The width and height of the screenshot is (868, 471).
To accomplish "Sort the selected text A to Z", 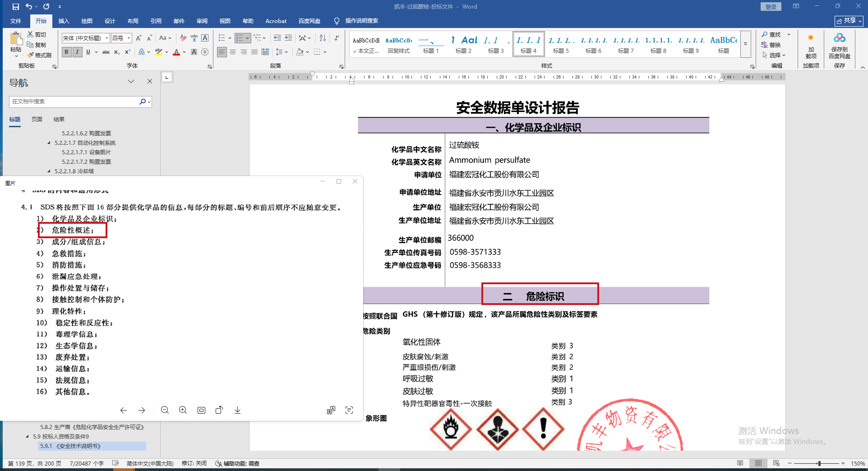I will tap(323, 38).
